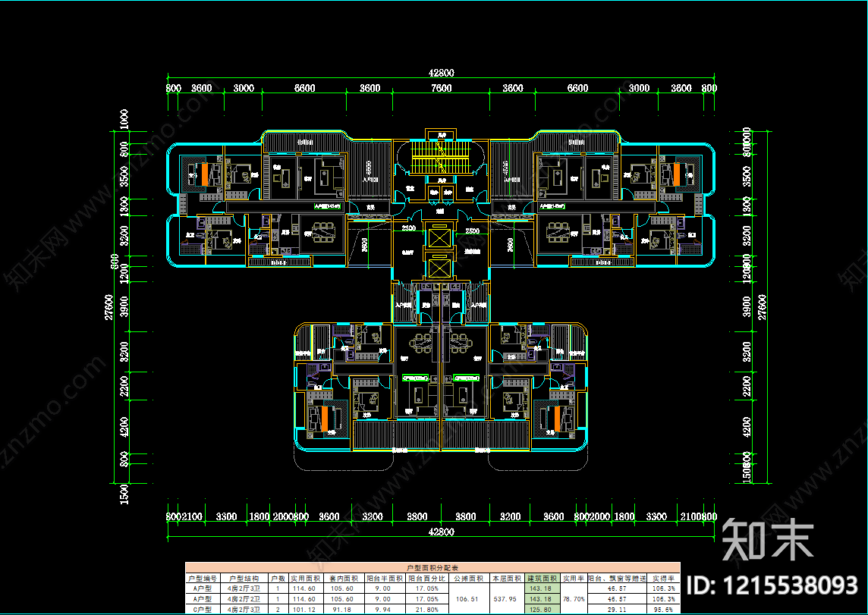Click the 公摊面积 column header
This screenshot has width=868, height=615.
click(x=469, y=578)
